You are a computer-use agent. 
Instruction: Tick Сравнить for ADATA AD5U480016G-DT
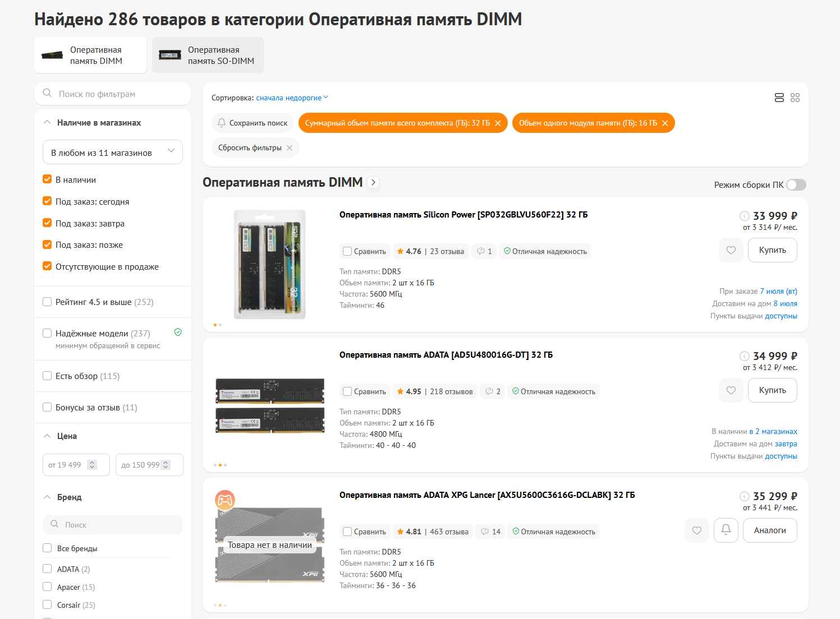click(347, 391)
